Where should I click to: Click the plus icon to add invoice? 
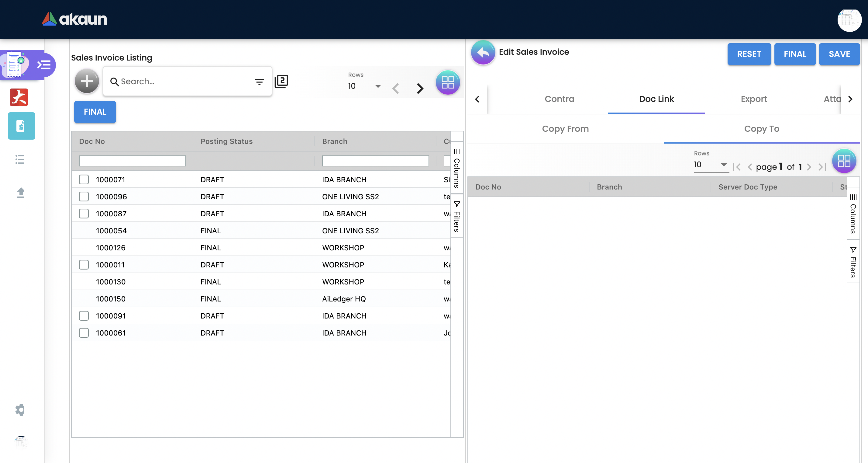tap(87, 81)
